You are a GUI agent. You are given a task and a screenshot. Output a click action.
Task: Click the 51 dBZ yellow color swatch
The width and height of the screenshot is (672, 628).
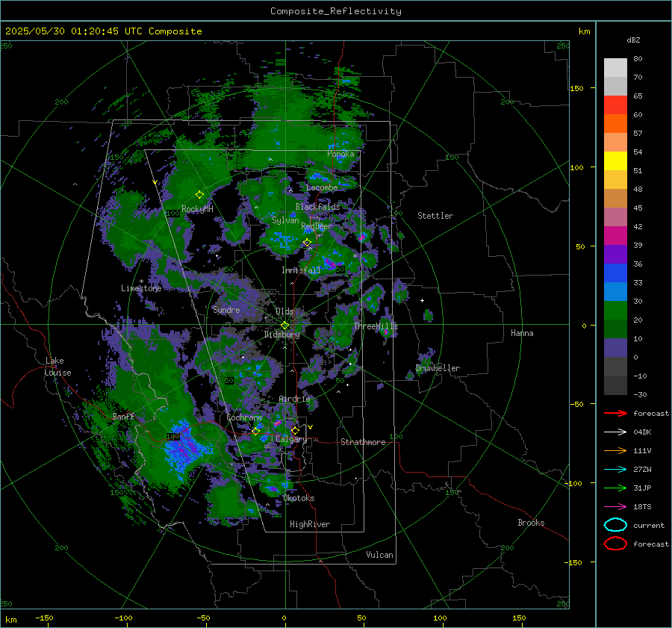coord(615,161)
